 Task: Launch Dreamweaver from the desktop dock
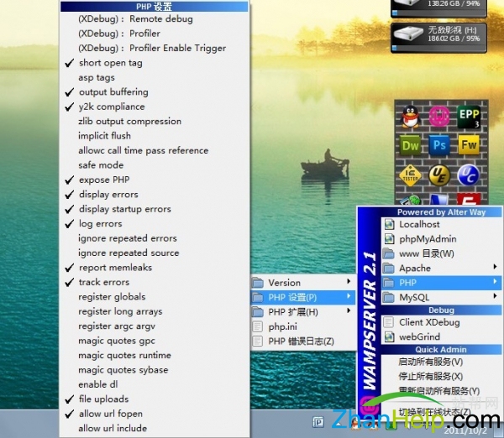pyautogui.click(x=410, y=144)
